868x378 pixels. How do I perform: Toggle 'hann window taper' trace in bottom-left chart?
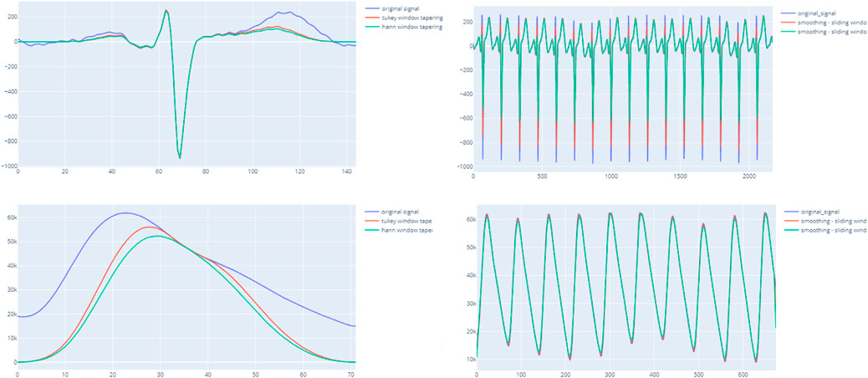(x=399, y=230)
